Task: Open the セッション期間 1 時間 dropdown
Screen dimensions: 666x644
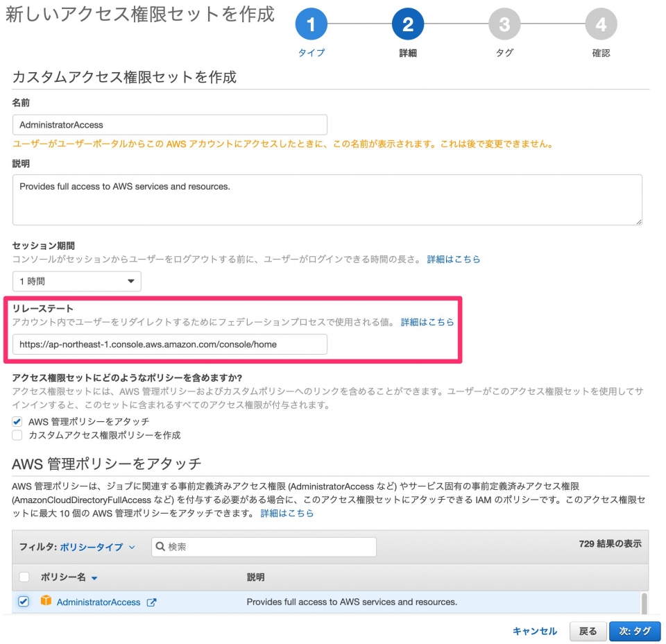Action: [x=76, y=281]
